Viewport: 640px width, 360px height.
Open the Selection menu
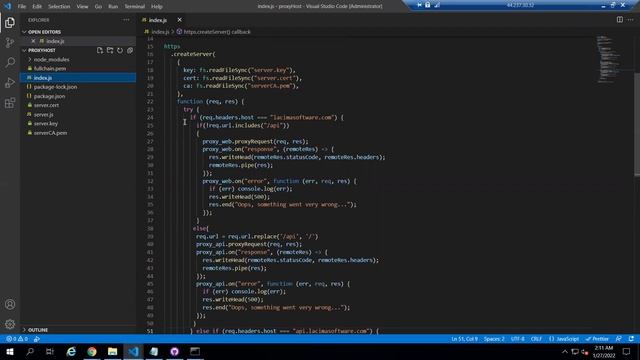pos(59,6)
